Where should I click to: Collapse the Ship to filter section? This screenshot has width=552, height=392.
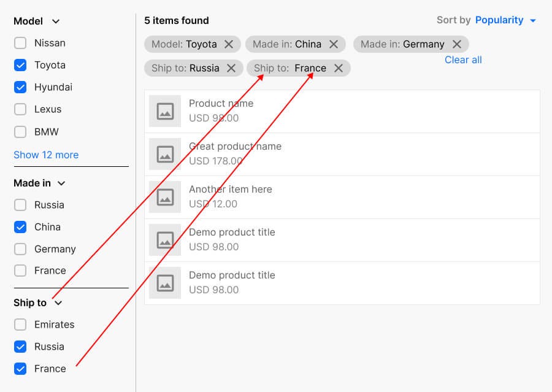tap(58, 303)
